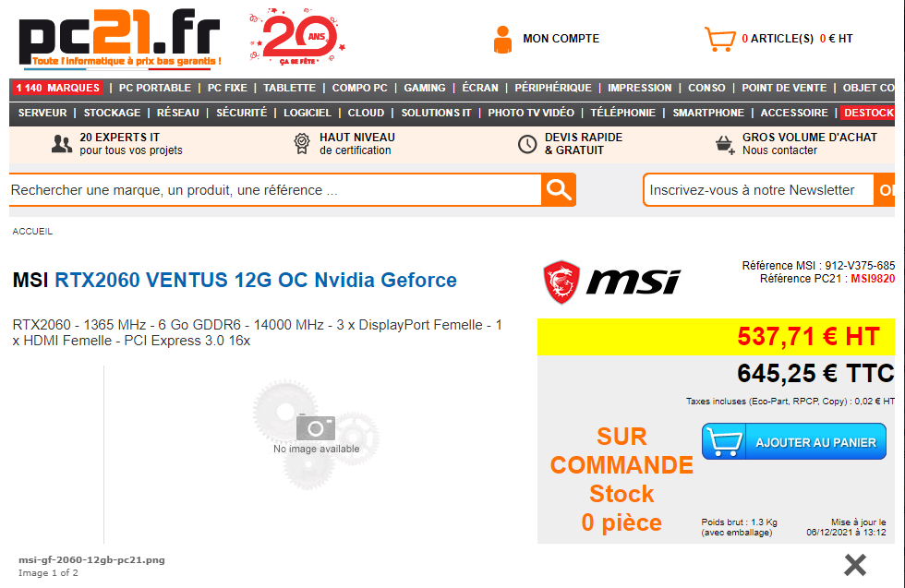Open the Gaming menu
This screenshot has width=905, height=588.
[x=425, y=88]
